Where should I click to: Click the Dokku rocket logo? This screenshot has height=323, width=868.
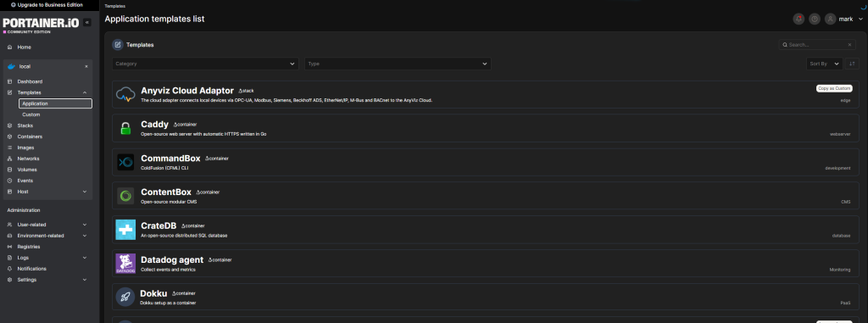[x=125, y=297]
